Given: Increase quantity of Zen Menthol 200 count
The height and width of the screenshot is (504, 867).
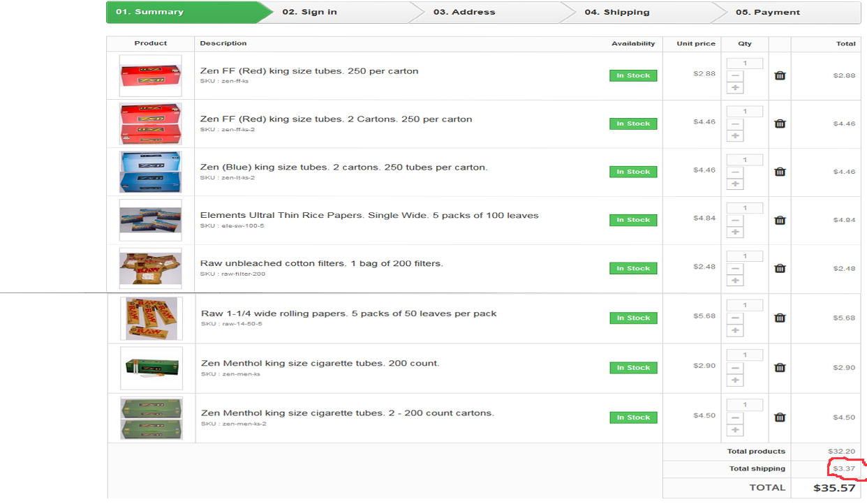Looking at the screenshot, I should tap(735, 380).
